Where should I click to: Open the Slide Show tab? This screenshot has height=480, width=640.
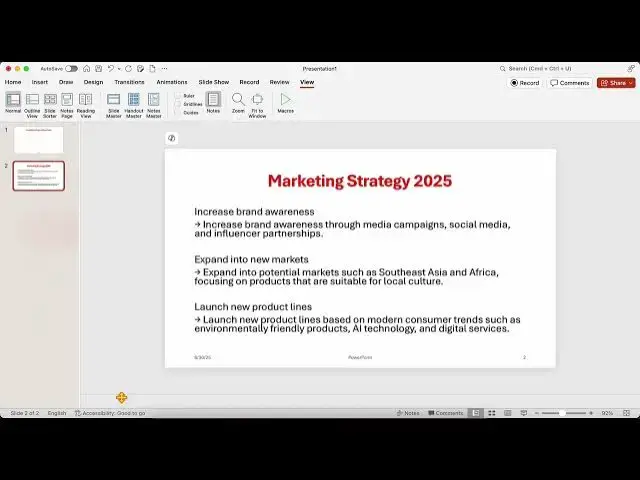[x=214, y=82]
